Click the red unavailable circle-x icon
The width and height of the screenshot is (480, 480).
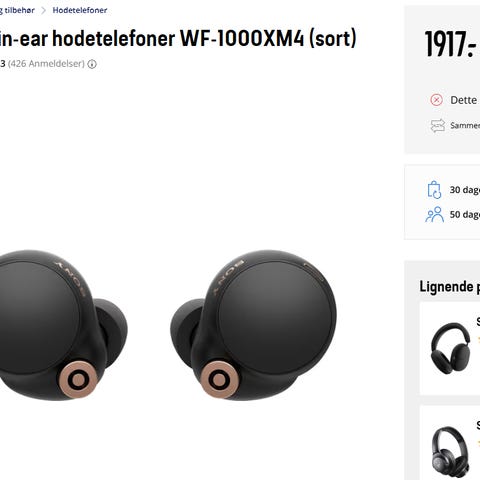436,100
